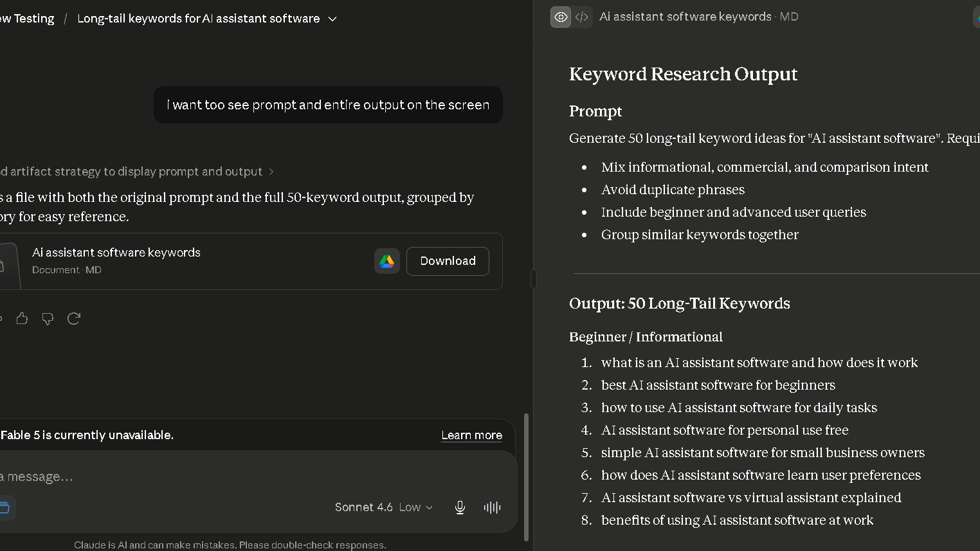This screenshot has width=980, height=551.
Task: Click the Google Drive save icon
Action: coord(387,261)
